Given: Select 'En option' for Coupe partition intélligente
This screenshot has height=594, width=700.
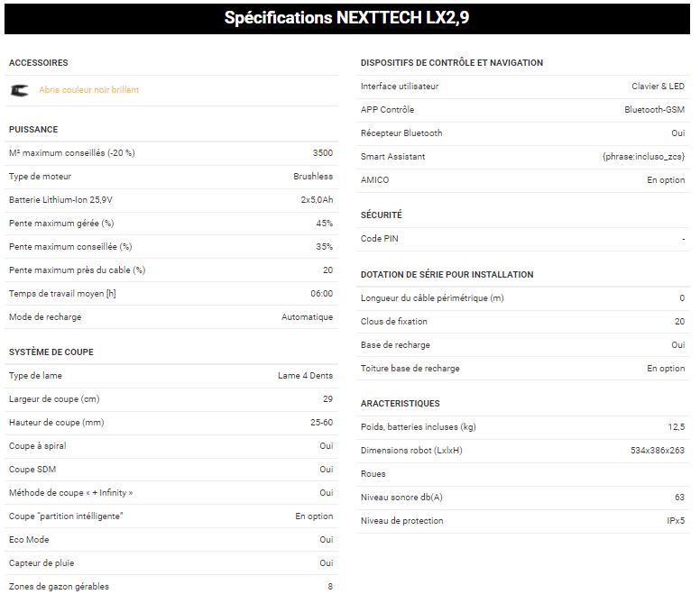Looking at the screenshot, I should coord(314,516).
